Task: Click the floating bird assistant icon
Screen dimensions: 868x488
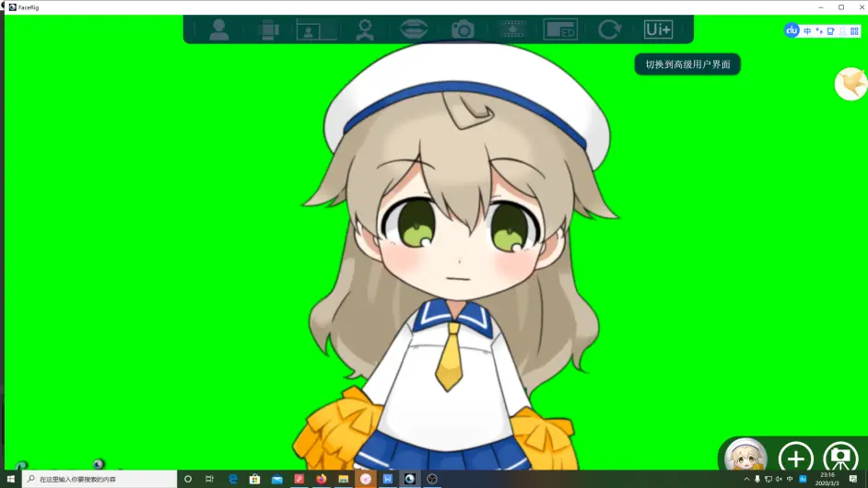Action: coord(850,84)
